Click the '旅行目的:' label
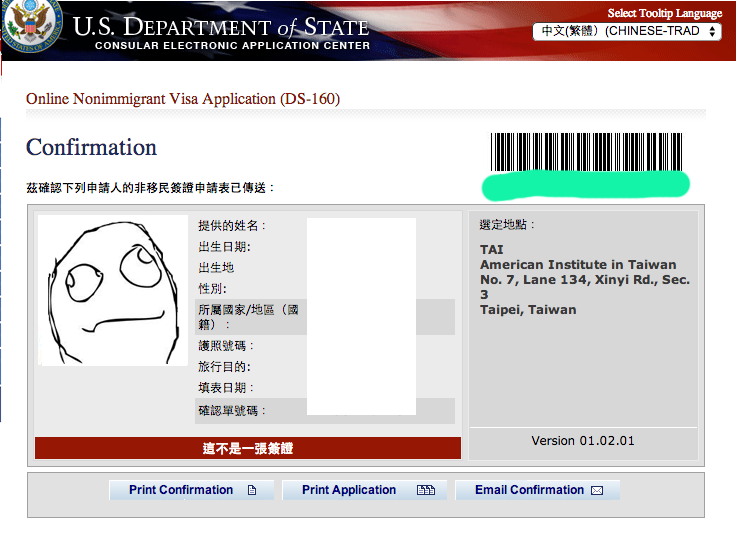The width and height of the screenshot is (736, 533). (x=224, y=367)
